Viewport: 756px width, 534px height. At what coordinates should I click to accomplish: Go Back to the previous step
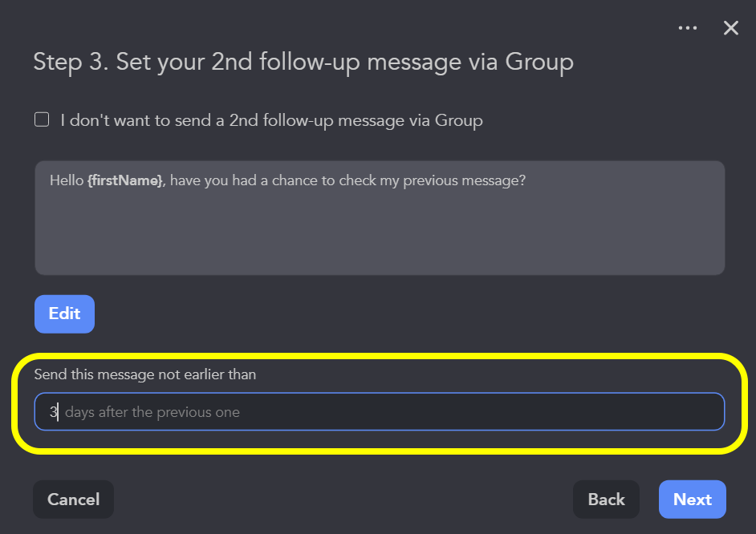click(606, 500)
